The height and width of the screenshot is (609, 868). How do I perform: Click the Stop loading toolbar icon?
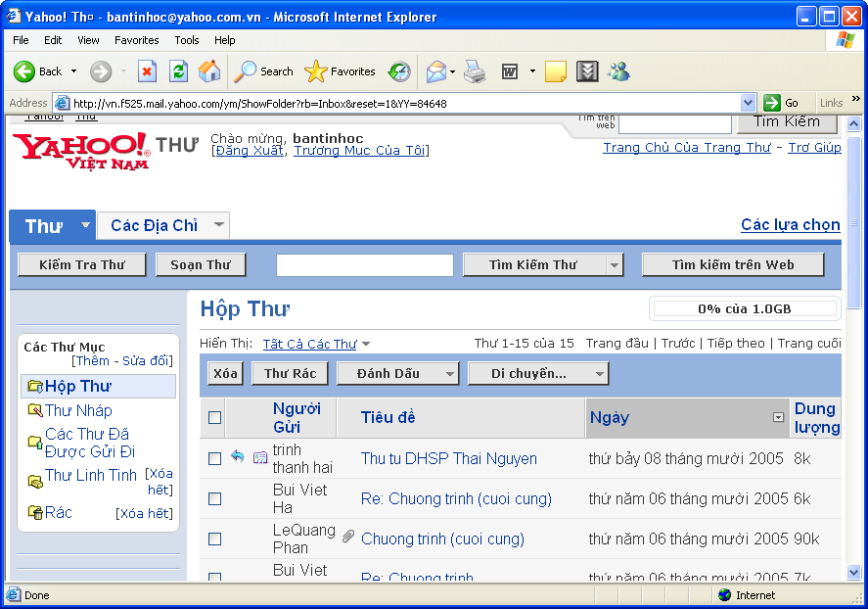tap(147, 71)
